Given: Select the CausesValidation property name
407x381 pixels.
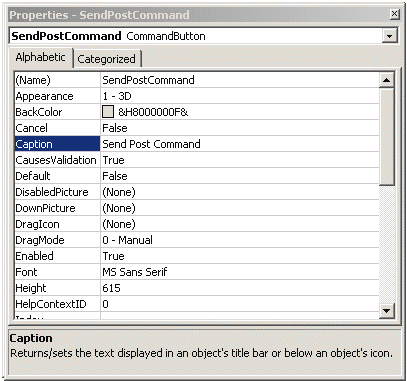Looking at the screenshot, I should (57, 160).
